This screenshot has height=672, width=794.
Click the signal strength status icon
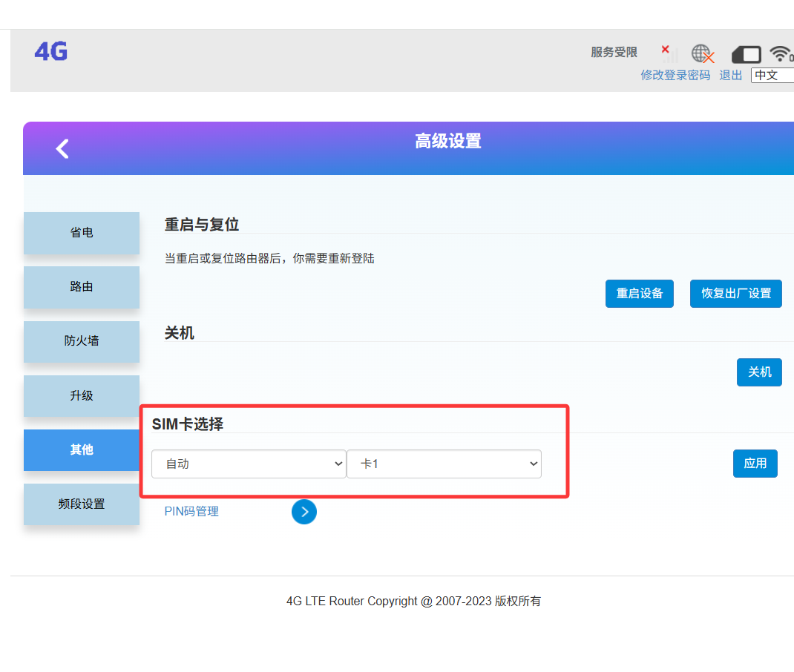click(669, 53)
